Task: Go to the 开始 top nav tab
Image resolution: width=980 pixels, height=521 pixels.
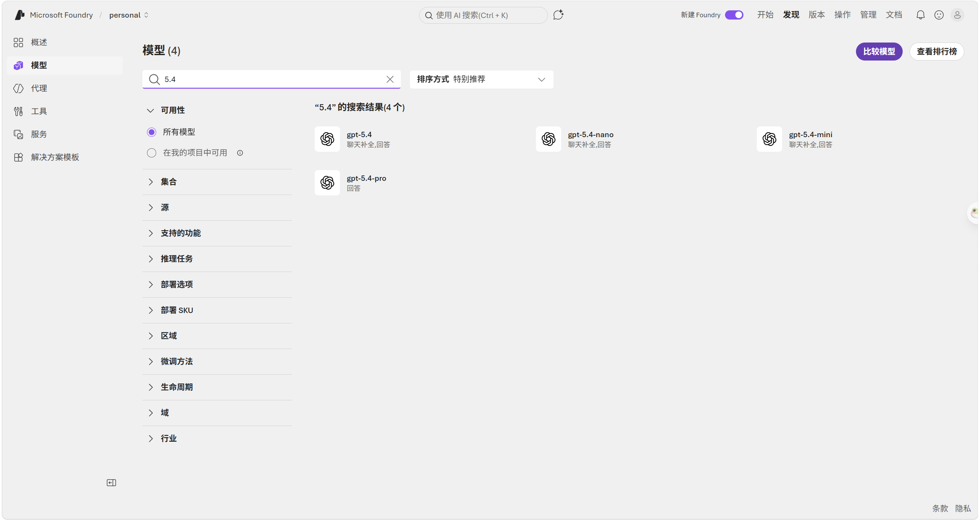Action: (x=765, y=15)
